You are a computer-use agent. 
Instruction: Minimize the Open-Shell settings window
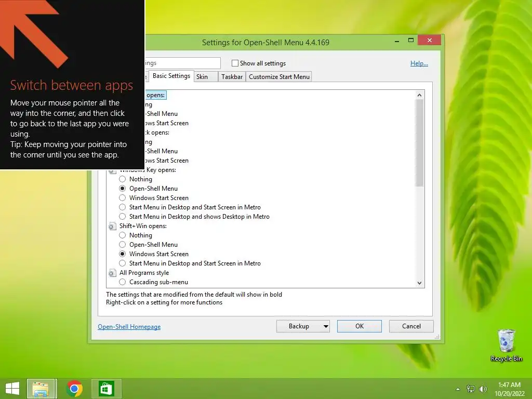tap(397, 41)
